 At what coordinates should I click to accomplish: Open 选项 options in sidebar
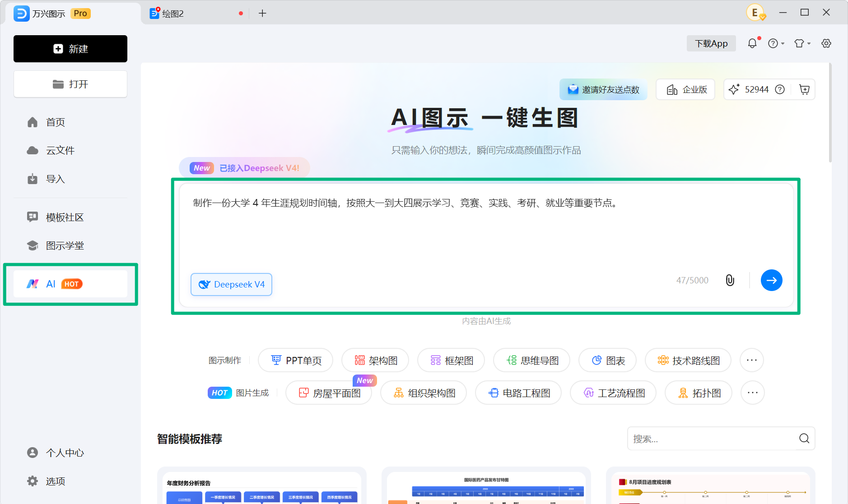70,481
